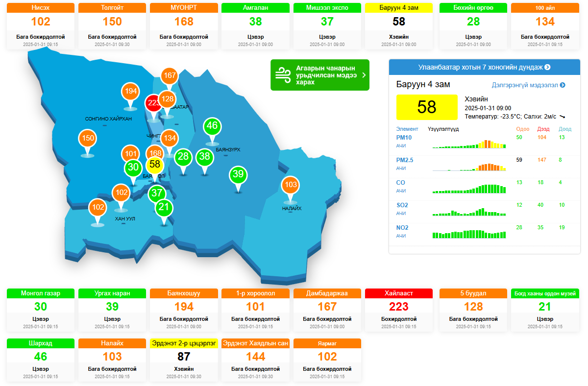
Task: Select the orange 150 map marker
Action: (88, 138)
